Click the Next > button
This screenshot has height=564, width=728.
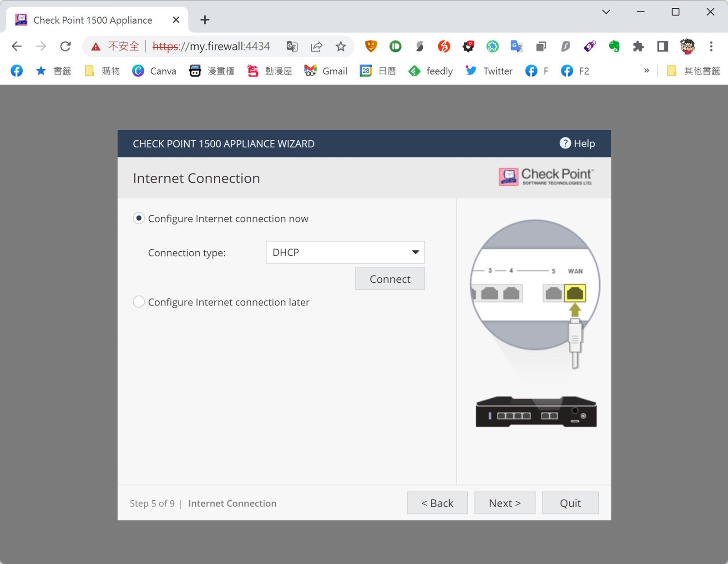(505, 503)
